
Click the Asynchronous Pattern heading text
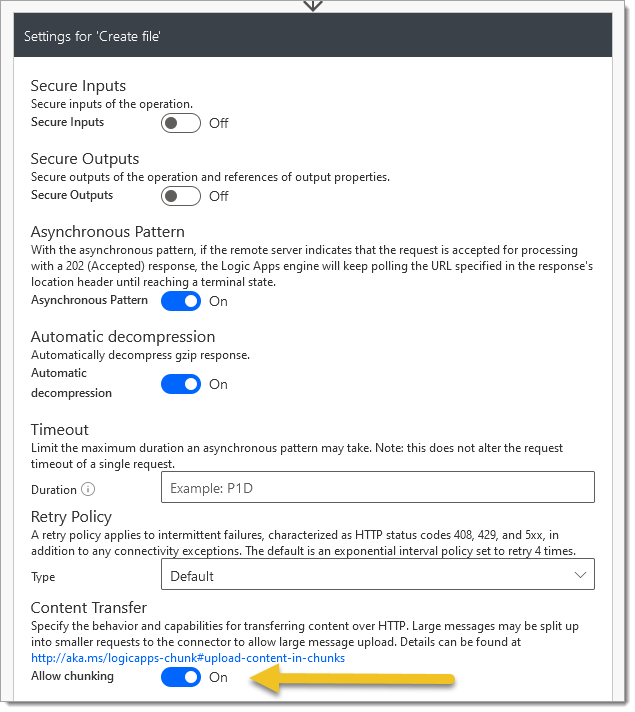click(108, 233)
